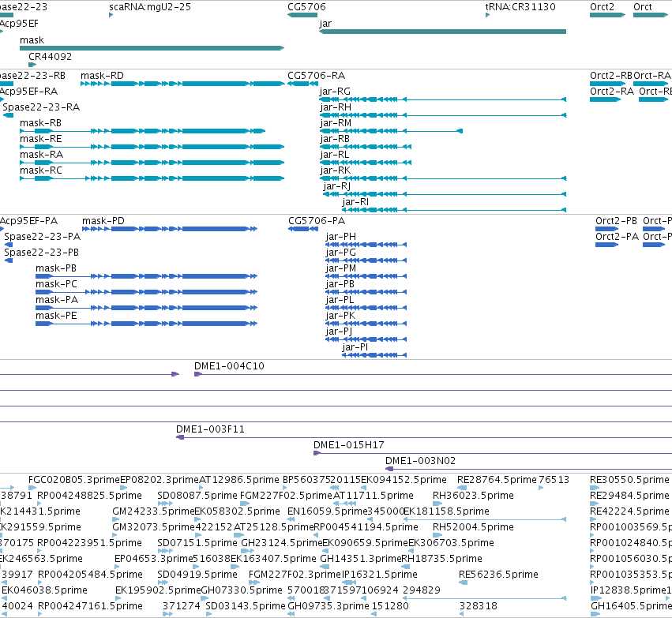Select transcript mask-RB

click(x=41, y=123)
